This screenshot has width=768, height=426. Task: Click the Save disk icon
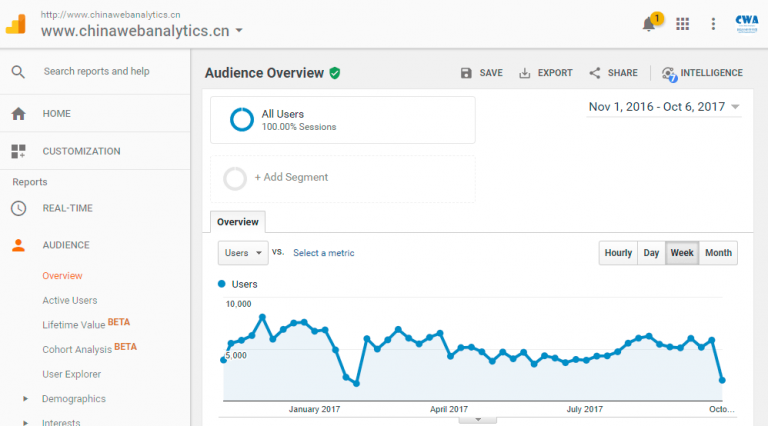(466, 73)
